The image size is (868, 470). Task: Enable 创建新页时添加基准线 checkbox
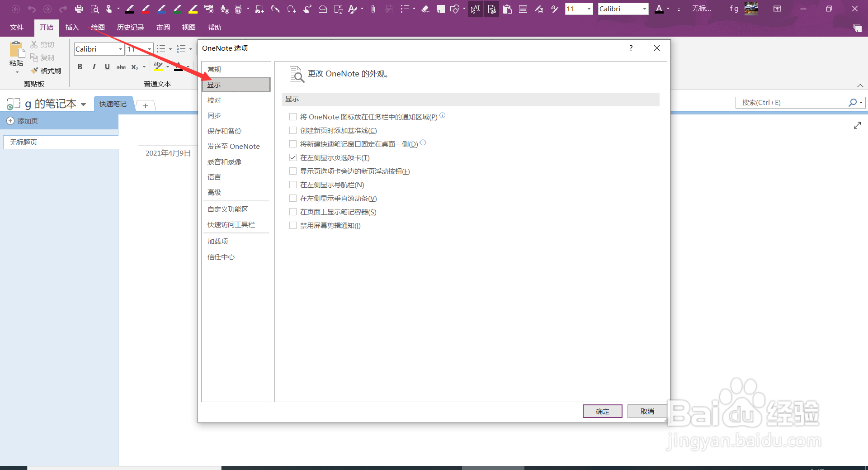[293, 130]
